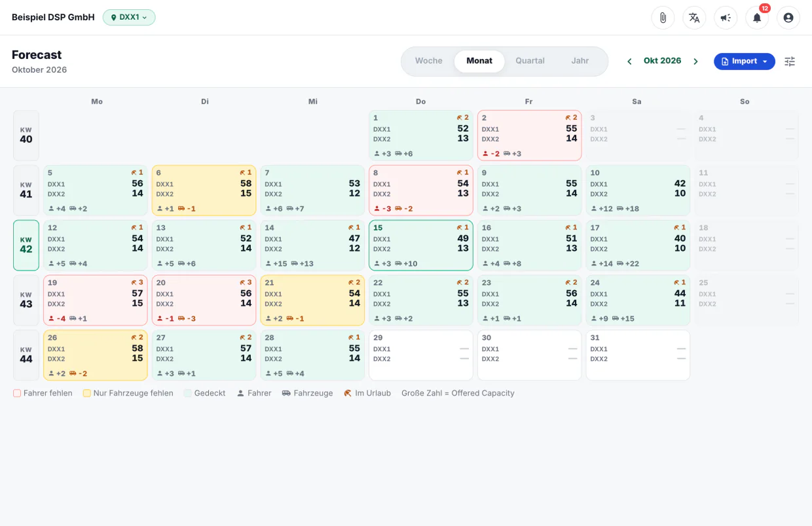812x526 pixels.
Task: Select calendar week KW 42
Action: [x=26, y=246]
